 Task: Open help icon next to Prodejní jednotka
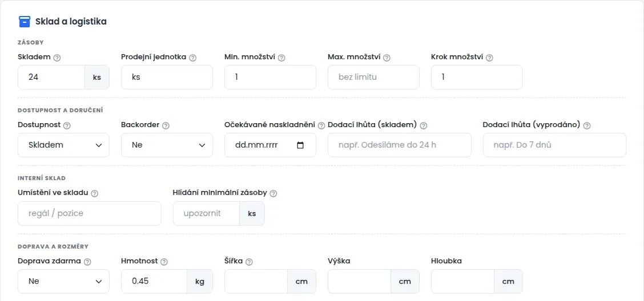pyautogui.click(x=192, y=58)
